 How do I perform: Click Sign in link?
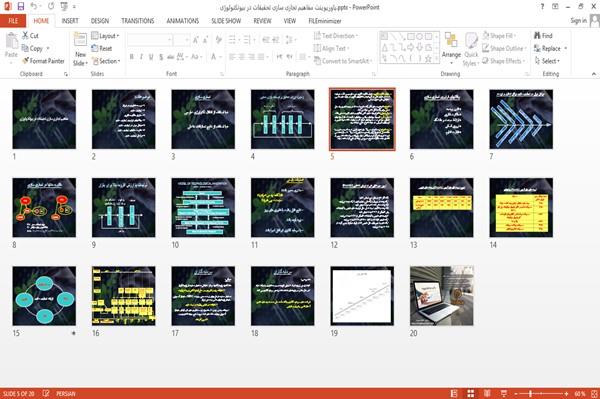point(578,21)
